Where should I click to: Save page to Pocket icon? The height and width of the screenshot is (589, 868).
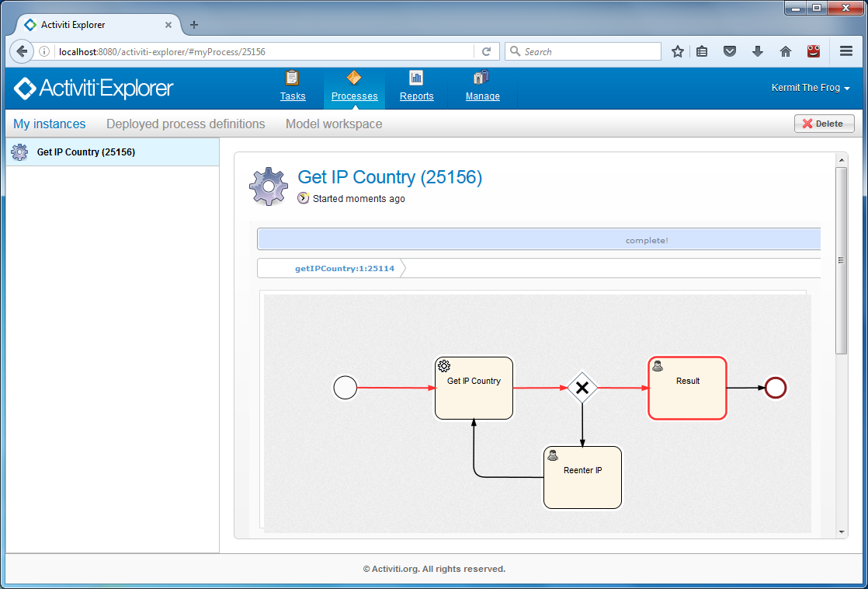730,51
